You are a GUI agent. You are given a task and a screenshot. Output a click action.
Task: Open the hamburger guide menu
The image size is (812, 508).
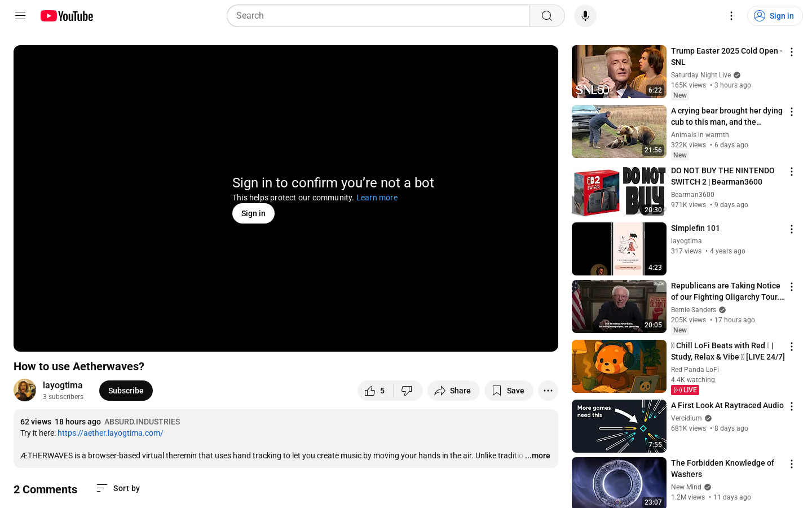tap(20, 16)
